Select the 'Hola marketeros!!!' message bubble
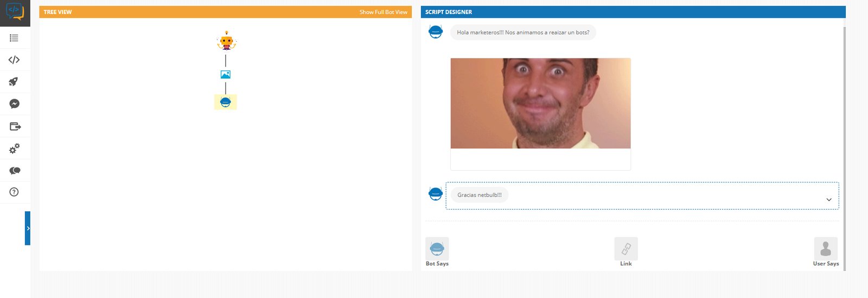The width and height of the screenshot is (868, 298). click(x=523, y=33)
